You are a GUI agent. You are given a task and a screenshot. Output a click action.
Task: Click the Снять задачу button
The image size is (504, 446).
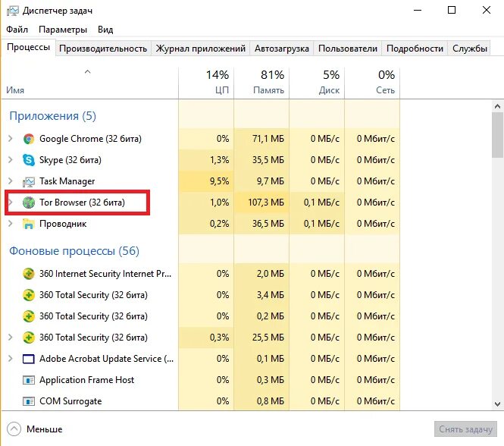coord(465,429)
